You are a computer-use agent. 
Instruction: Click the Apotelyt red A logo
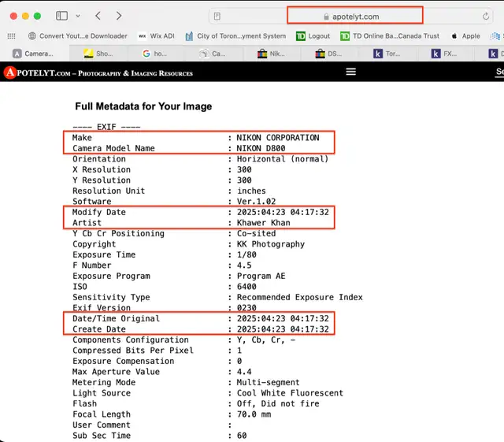(x=10, y=72)
